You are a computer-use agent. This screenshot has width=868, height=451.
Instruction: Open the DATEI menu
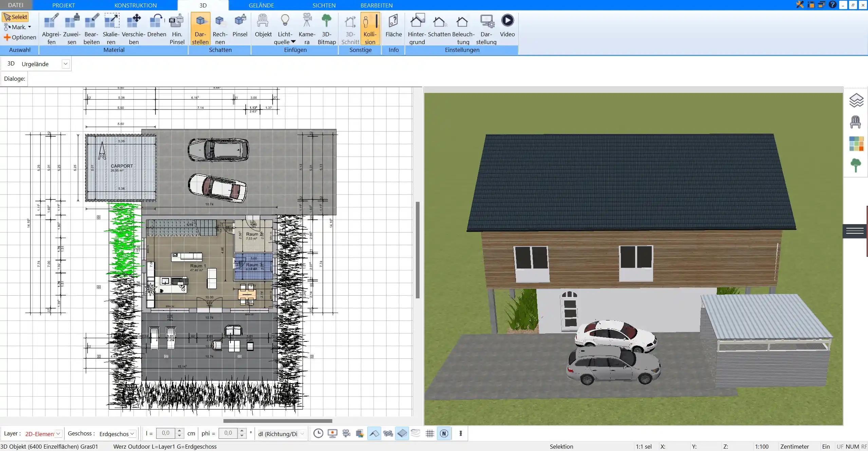16,5
